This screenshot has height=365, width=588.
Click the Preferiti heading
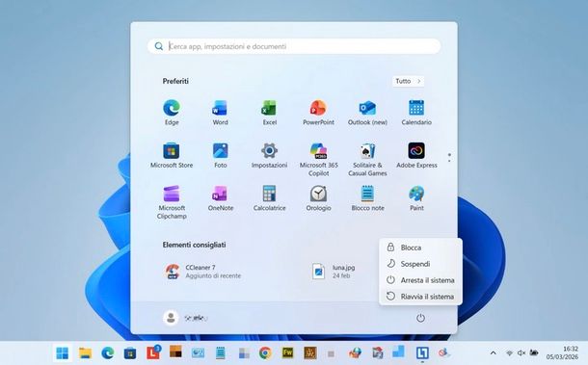(x=175, y=81)
